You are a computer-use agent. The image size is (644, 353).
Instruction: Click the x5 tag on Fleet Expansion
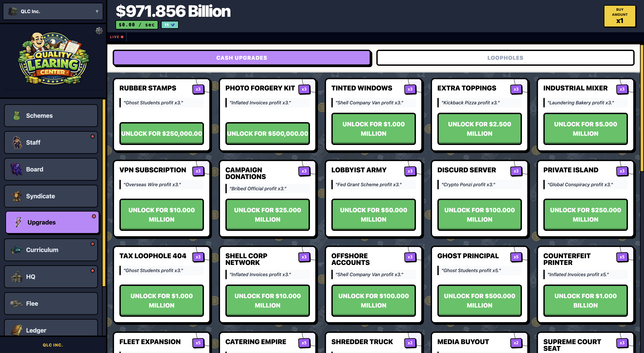(x=198, y=343)
